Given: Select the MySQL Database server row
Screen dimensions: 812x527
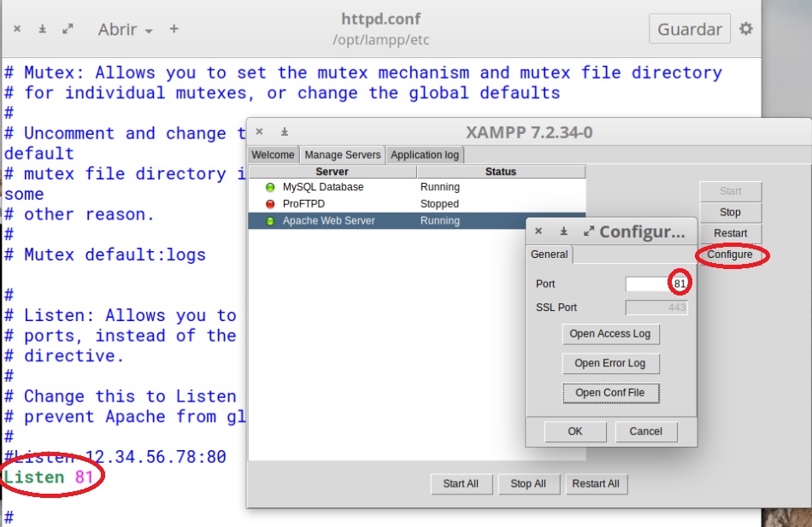Looking at the screenshot, I should click(417, 187).
